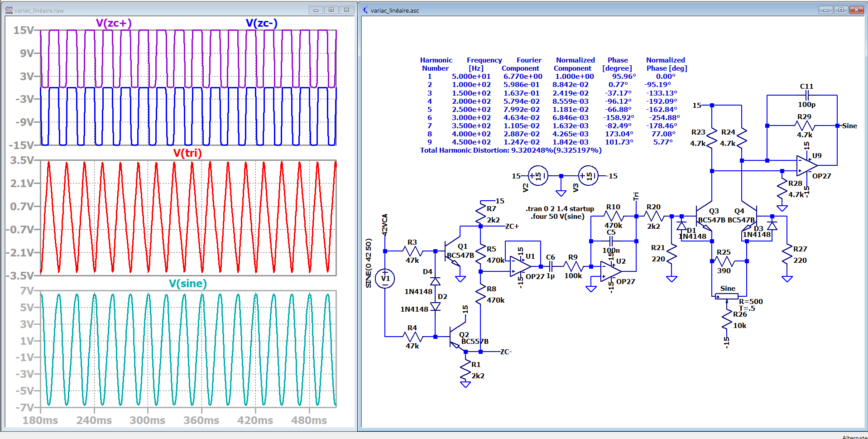Click the R=500 potentiometer parameter text
The image size is (868, 439).
[x=751, y=302]
